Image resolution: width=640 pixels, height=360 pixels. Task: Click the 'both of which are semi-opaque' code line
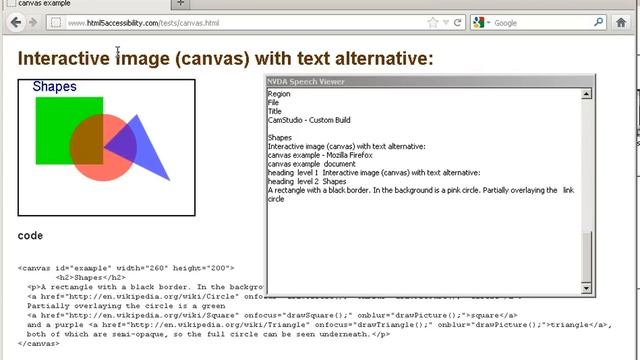[208, 334]
